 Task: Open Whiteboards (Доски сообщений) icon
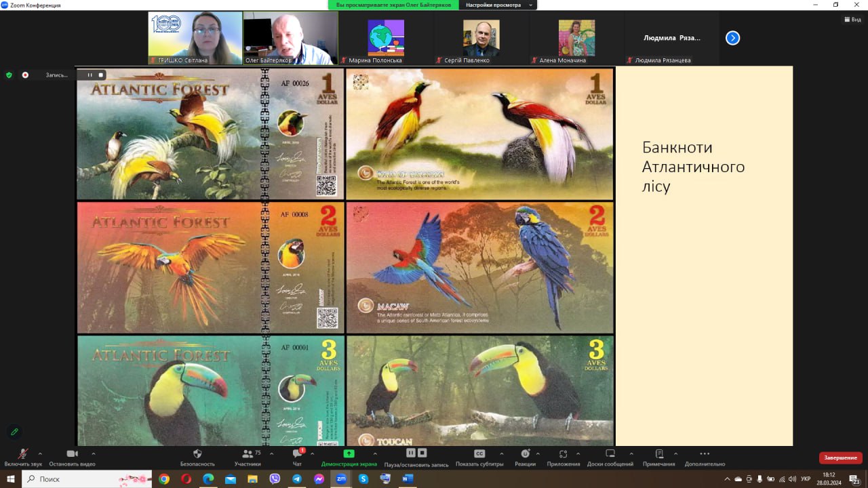pos(610,454)
